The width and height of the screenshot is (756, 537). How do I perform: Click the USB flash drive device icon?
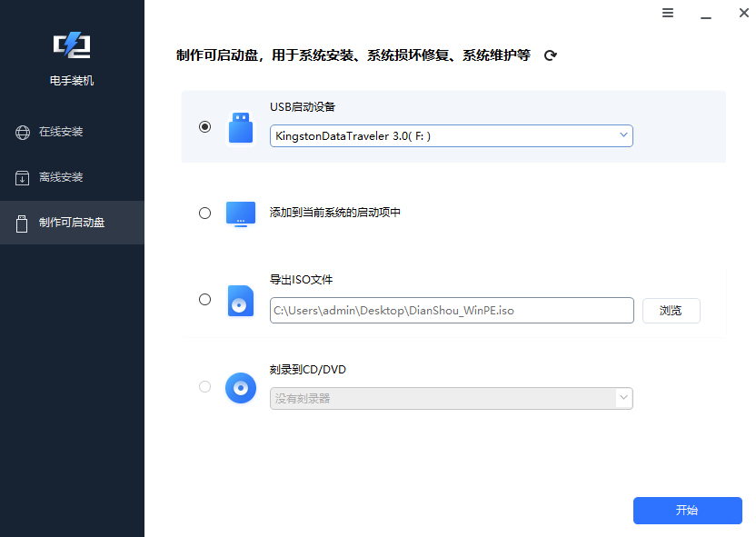(241, 127)
